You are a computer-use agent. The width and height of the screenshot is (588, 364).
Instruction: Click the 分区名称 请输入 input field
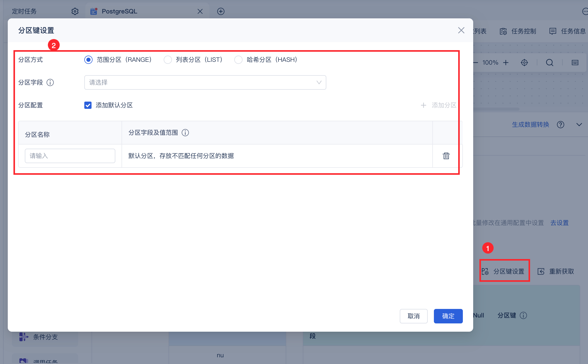(x=70, y=156)
